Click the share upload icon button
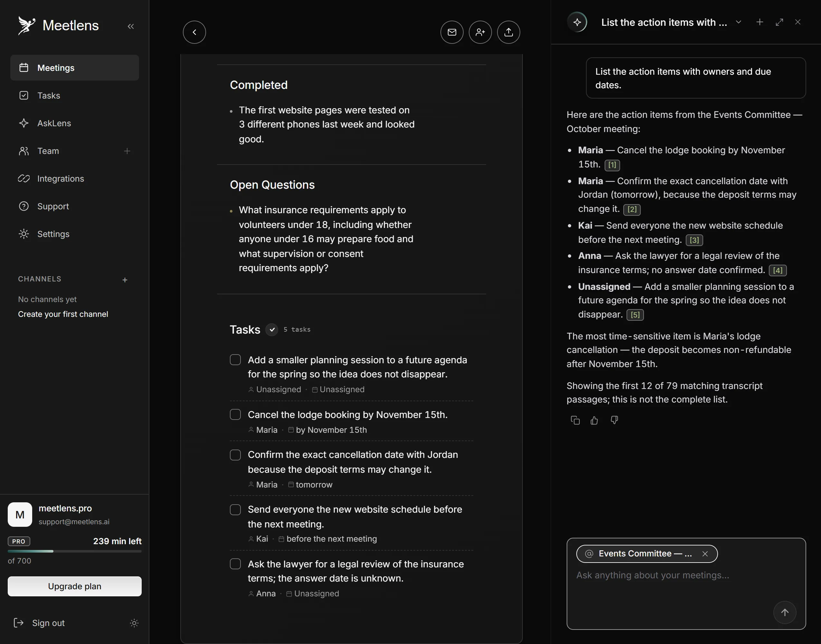Screen dimensions: 821x644 [508, 32]
